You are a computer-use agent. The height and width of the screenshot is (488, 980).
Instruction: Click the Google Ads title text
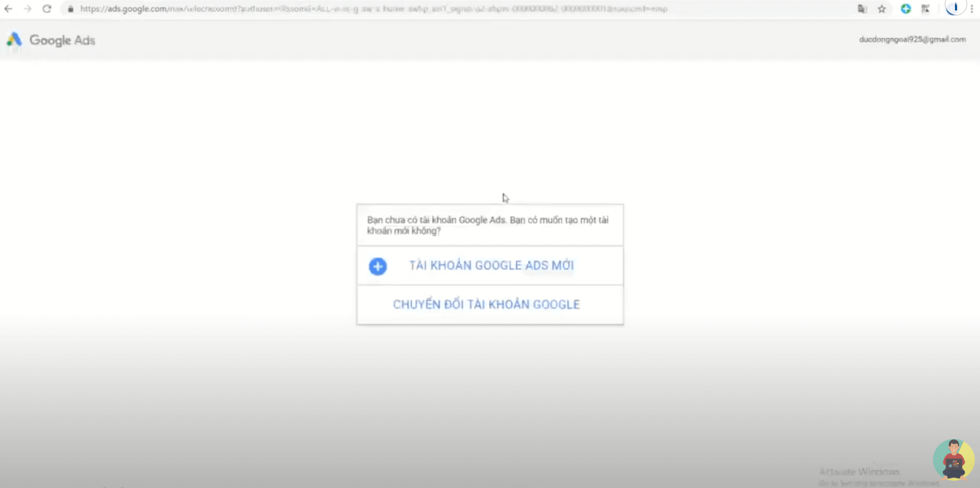62,40
